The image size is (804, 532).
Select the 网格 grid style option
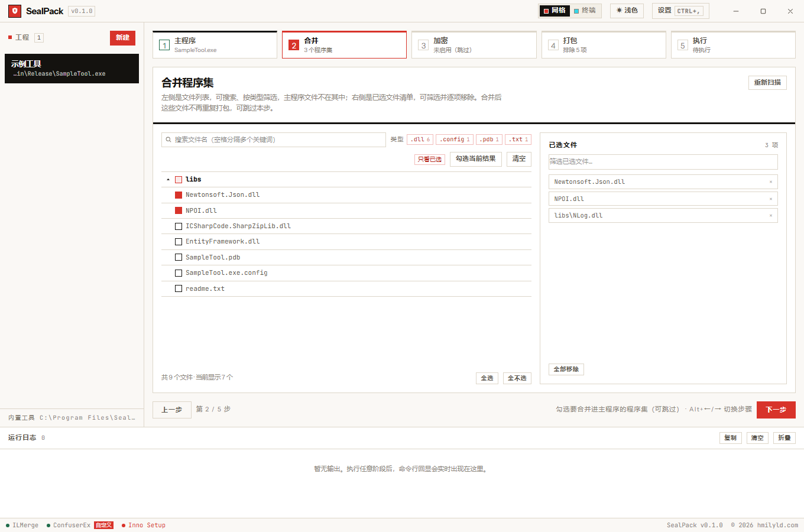click(x=555, y=11)
